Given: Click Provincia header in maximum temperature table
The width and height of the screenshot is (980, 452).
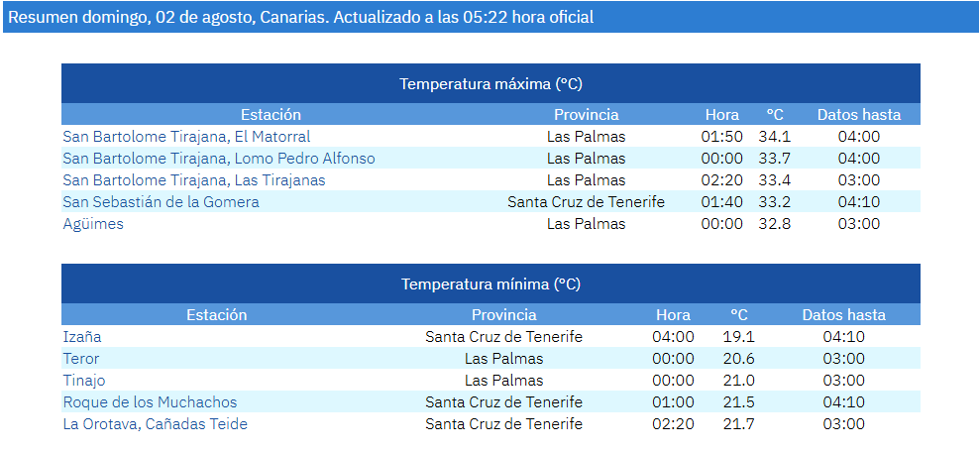Looking at the screenshot, I should pyautogui.click(x=587, y=114).
